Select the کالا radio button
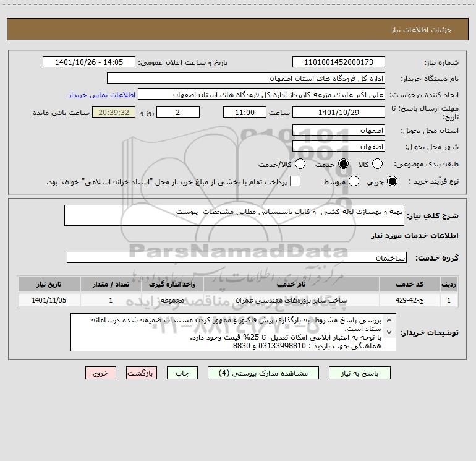 pos(377,164)
